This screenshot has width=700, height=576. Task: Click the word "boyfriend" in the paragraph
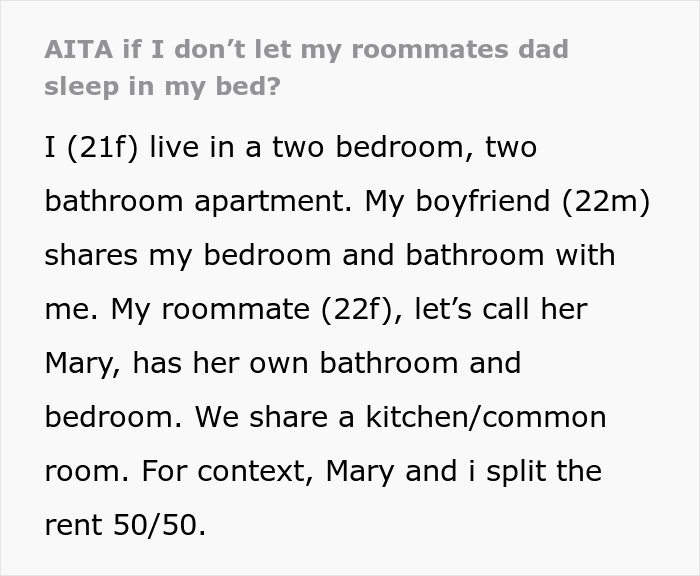point(483,201)
